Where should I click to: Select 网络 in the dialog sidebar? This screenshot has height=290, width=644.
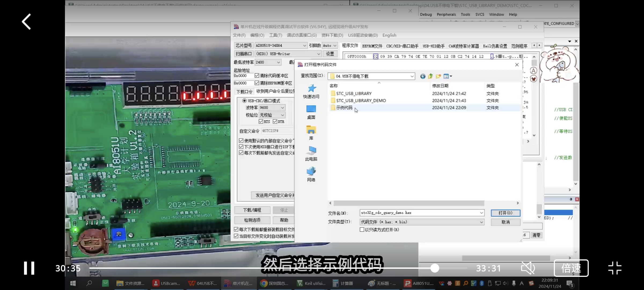pyautogui.click(x=311, y=175)
